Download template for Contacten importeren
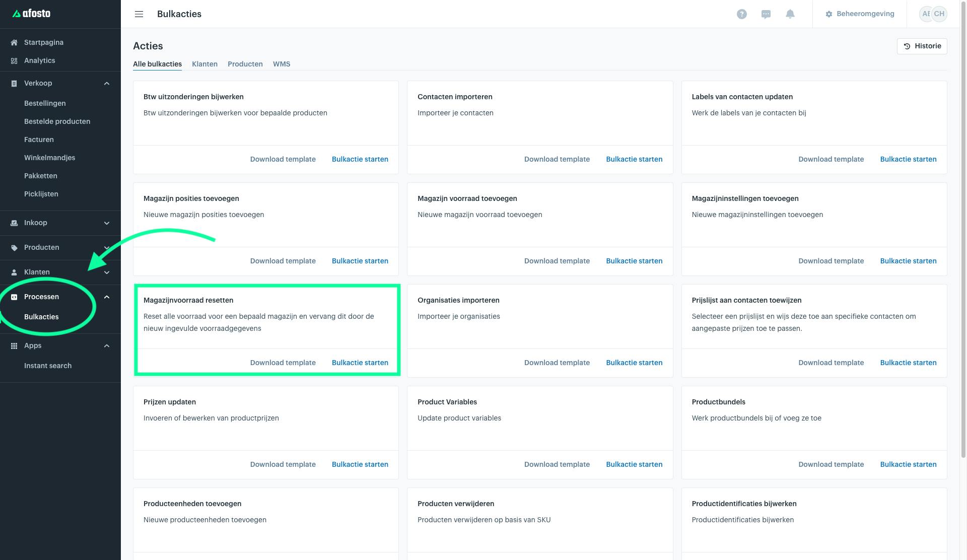 557,159
